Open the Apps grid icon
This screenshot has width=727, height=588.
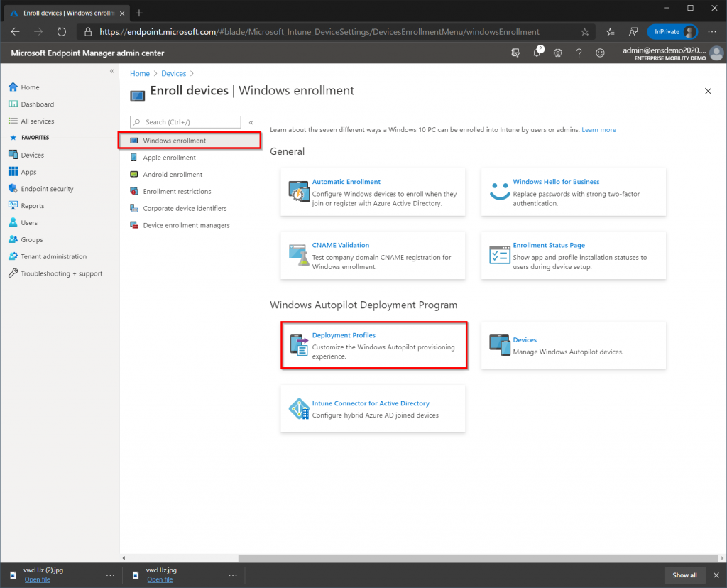point(13,172)
